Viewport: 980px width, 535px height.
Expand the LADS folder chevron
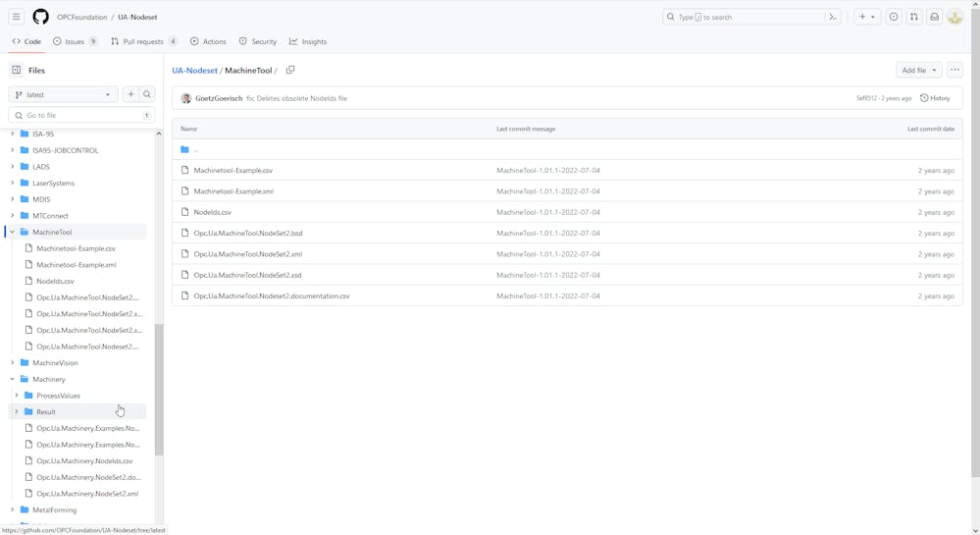pyautogui.click(x=13, y=167)
